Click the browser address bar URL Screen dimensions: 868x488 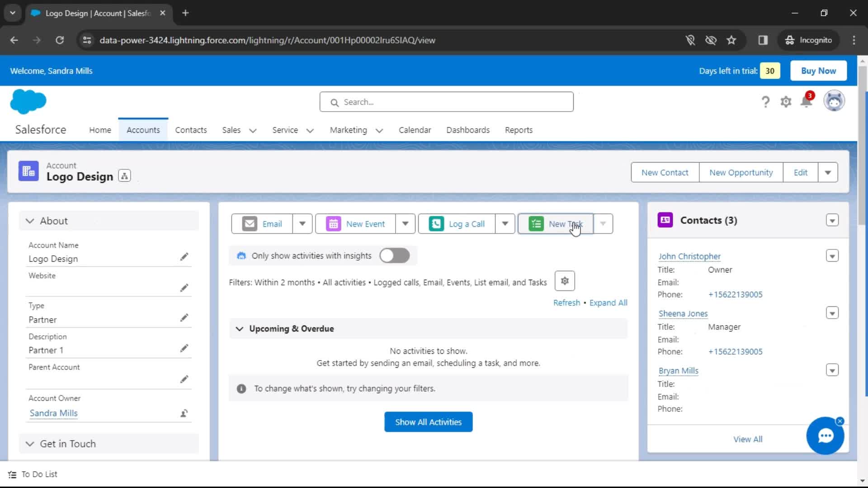[x=267, y=40]
